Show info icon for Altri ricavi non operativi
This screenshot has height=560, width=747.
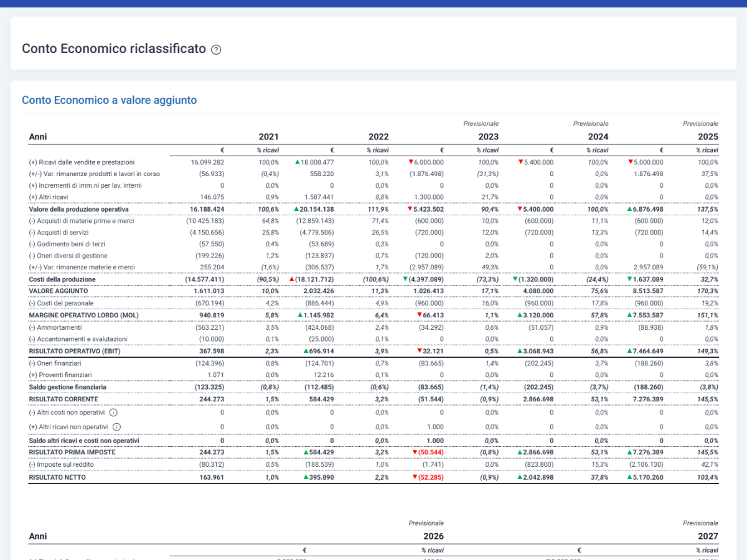[116, 426]
